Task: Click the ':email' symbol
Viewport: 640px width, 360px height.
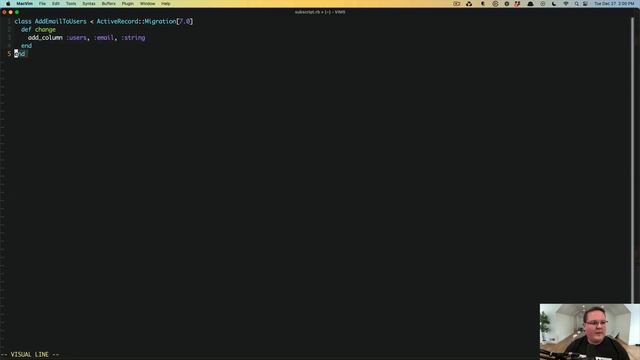Action: [104, 38]
